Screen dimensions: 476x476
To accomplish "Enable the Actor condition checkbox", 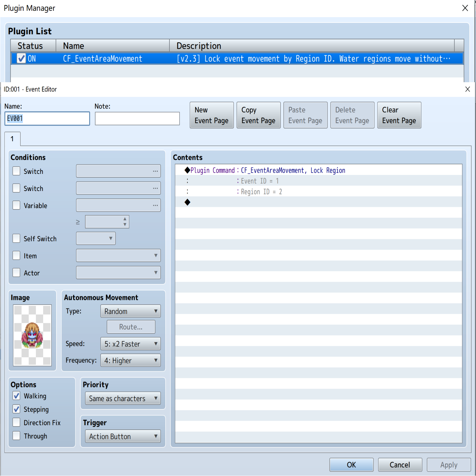I will (x=17, y=273).
